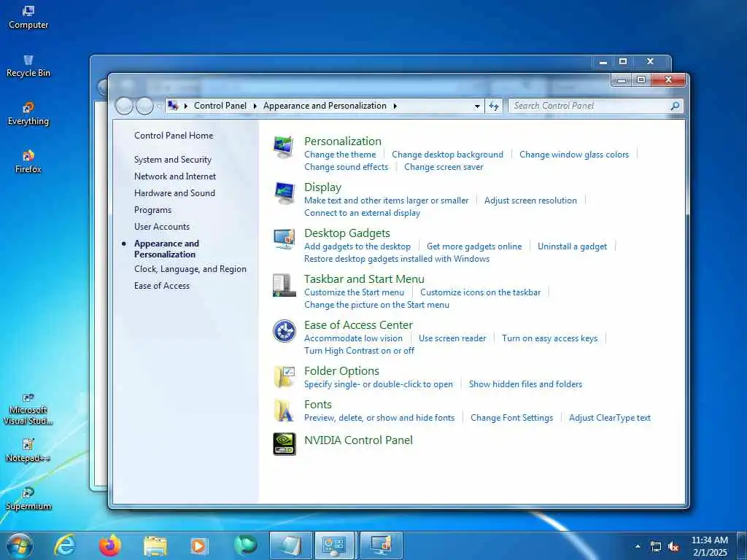Open the Personalization category icon
Viewport: 747px width, 560px height.
(284, 147)
